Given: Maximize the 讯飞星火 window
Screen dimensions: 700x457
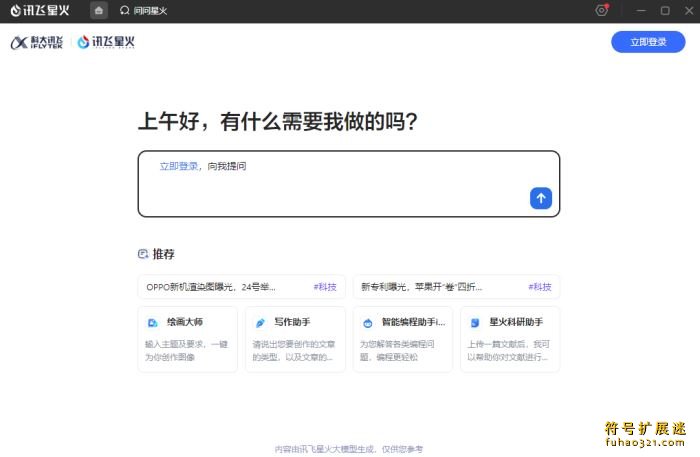Looking at the screenshot, I should point(665,10).
